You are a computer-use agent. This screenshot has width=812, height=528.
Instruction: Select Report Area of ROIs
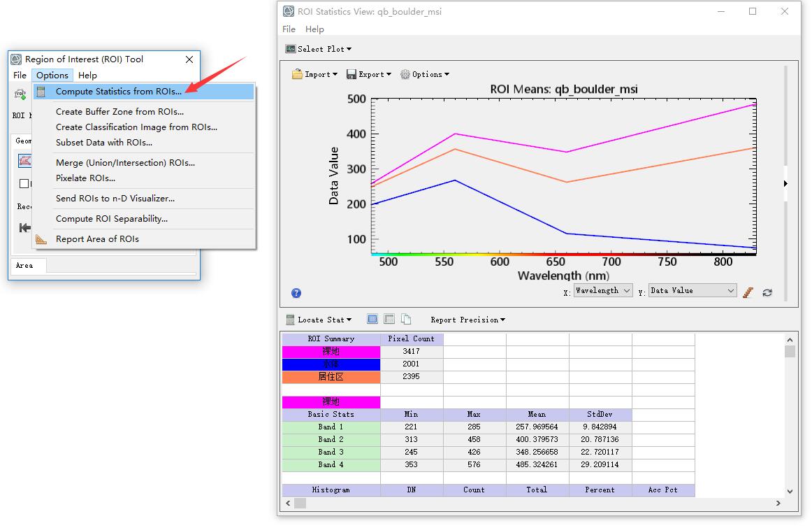point(97,239)
